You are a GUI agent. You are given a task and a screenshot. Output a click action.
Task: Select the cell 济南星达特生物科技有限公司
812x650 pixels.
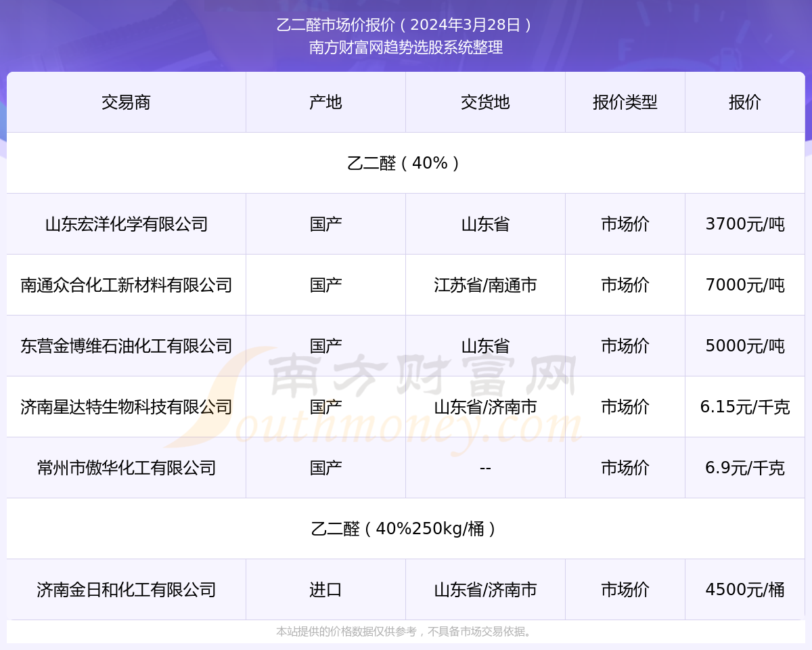(127, 407)
